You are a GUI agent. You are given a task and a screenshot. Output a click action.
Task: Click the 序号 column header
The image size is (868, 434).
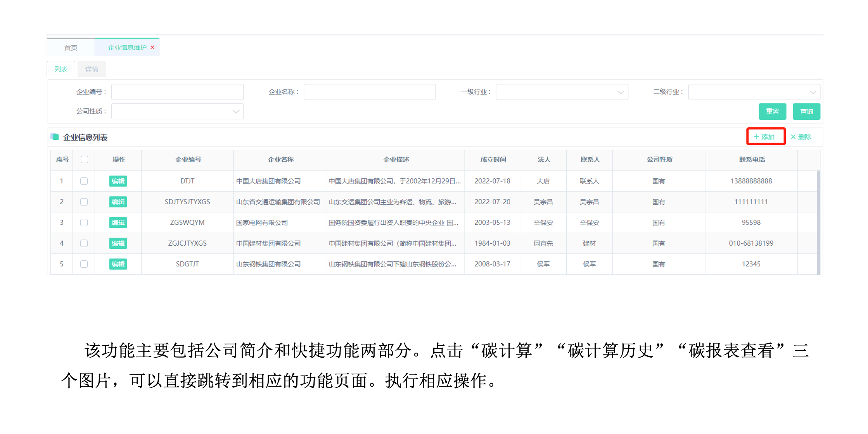click(x=62, y=159)
